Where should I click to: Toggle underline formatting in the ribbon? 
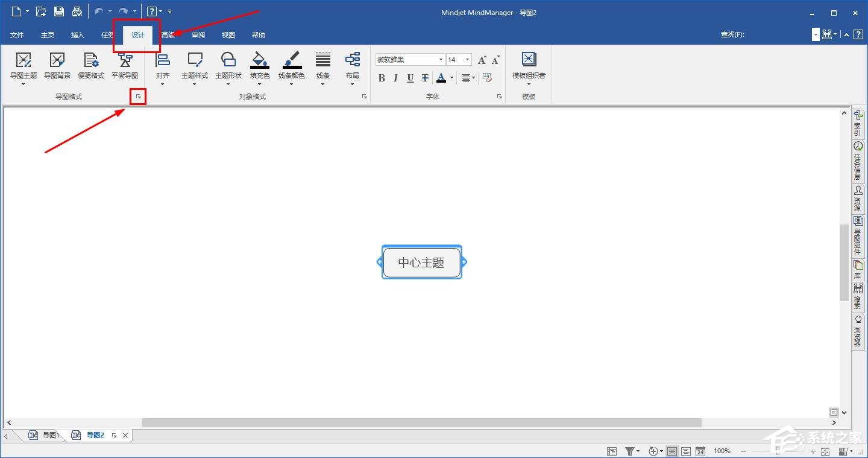tap(410, 78)
